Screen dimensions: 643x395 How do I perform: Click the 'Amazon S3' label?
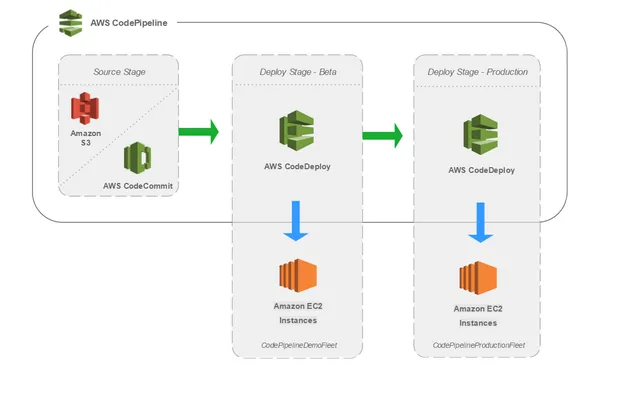pyautogui.click(x=86, y=138)
